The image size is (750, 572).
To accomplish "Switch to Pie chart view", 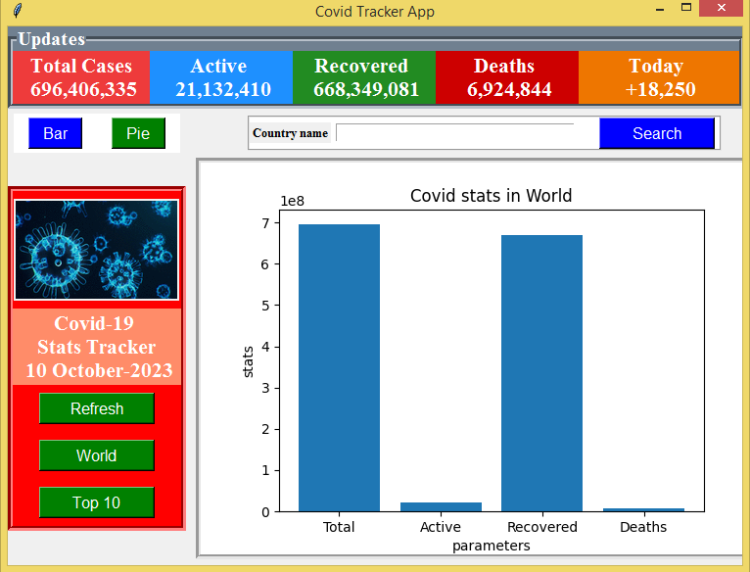I will (138, 133).
